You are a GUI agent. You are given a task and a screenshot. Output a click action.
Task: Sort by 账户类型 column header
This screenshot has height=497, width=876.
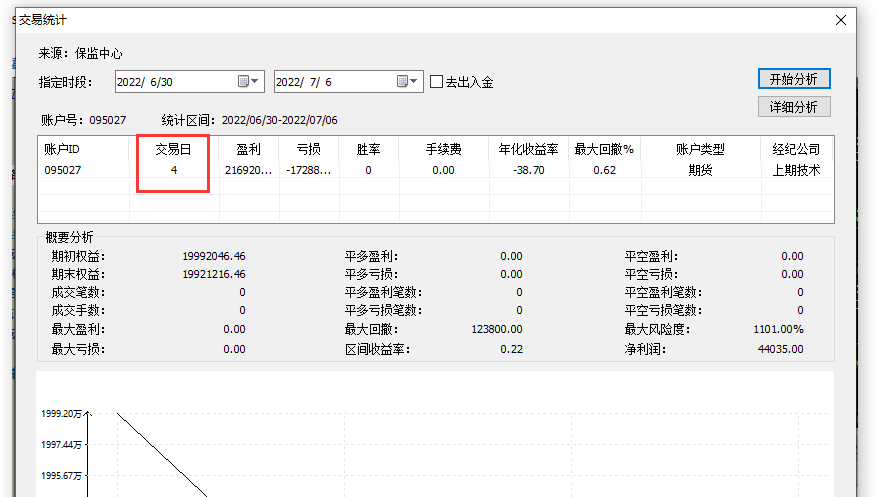(701, 149)
